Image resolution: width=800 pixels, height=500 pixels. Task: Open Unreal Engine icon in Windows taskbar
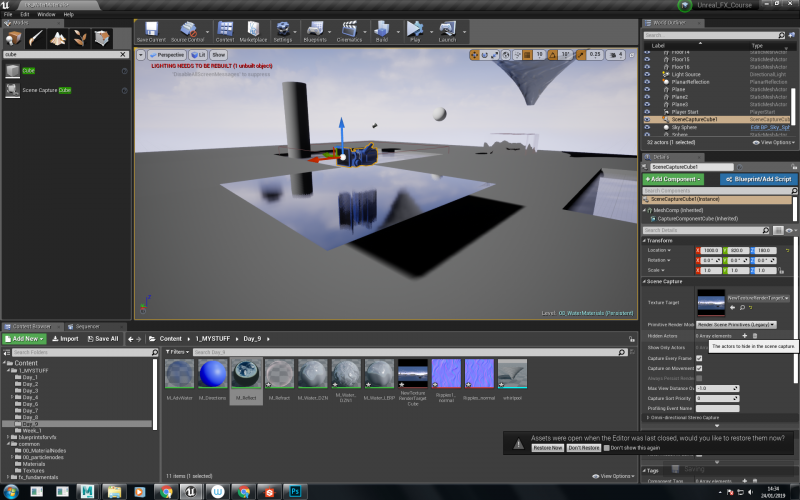click(x=191, y=492)
